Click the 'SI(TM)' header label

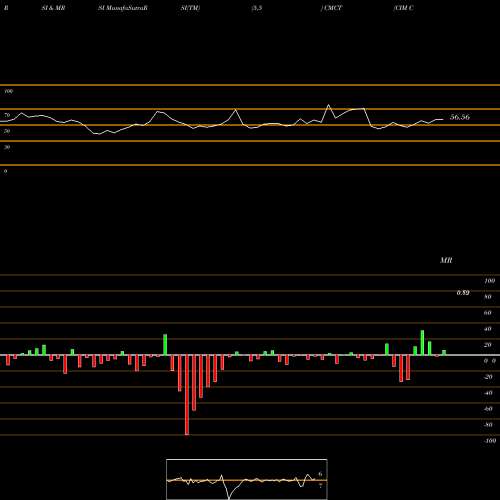pos(190,8)
